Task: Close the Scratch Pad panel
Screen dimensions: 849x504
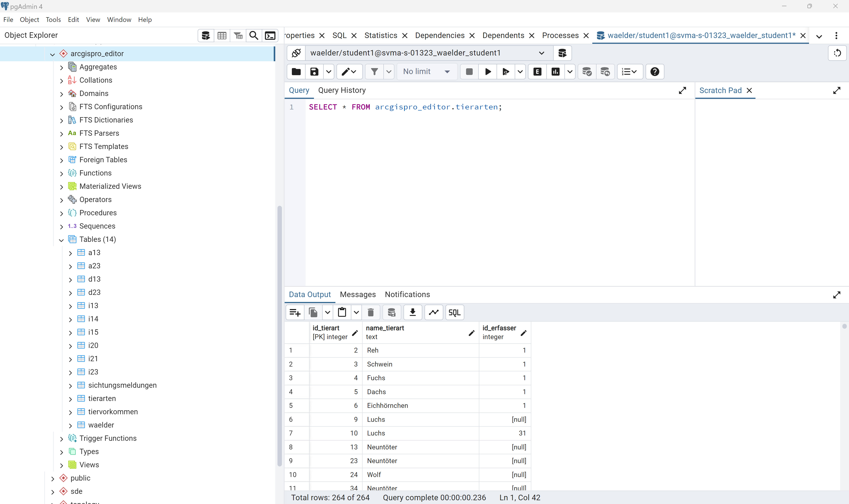Action: click(x=749, y=91)
